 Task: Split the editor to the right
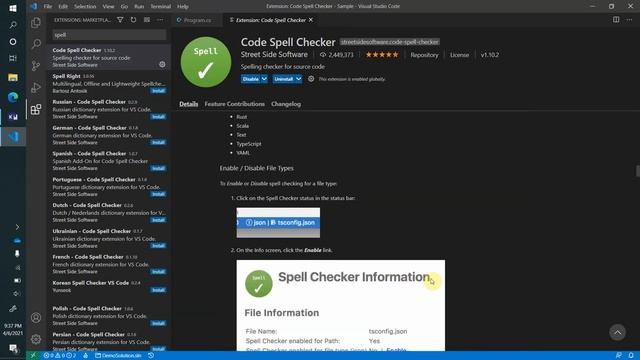[616, 20]
